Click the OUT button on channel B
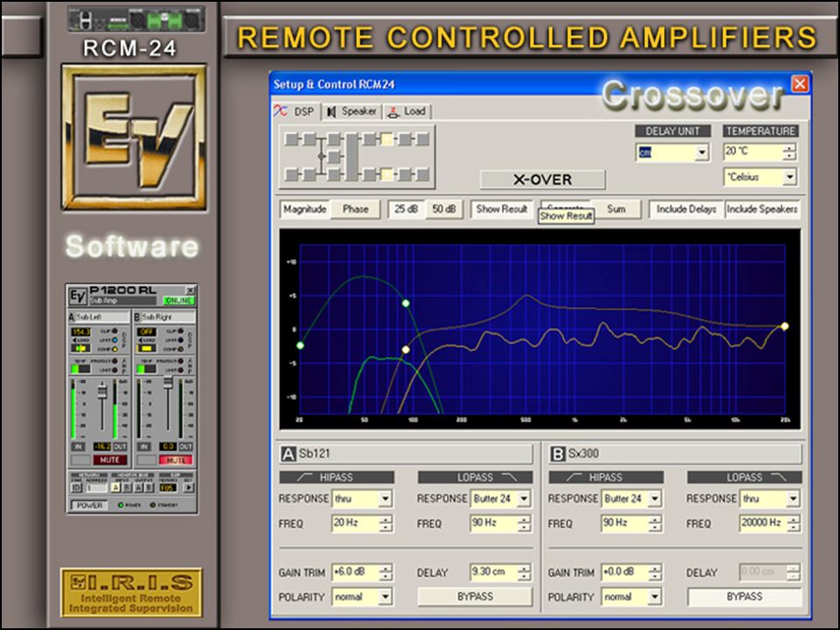This screenshot has height=630, width=840. (185, 446)
